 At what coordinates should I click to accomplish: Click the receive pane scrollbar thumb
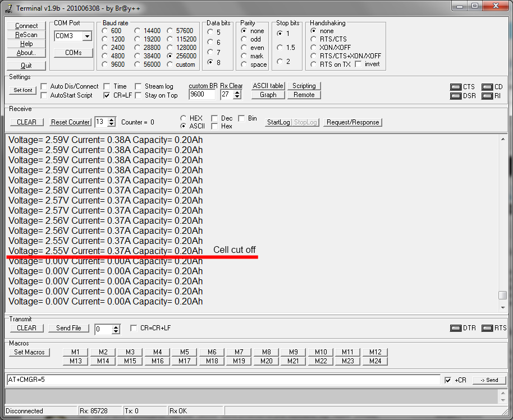[503, 295]
